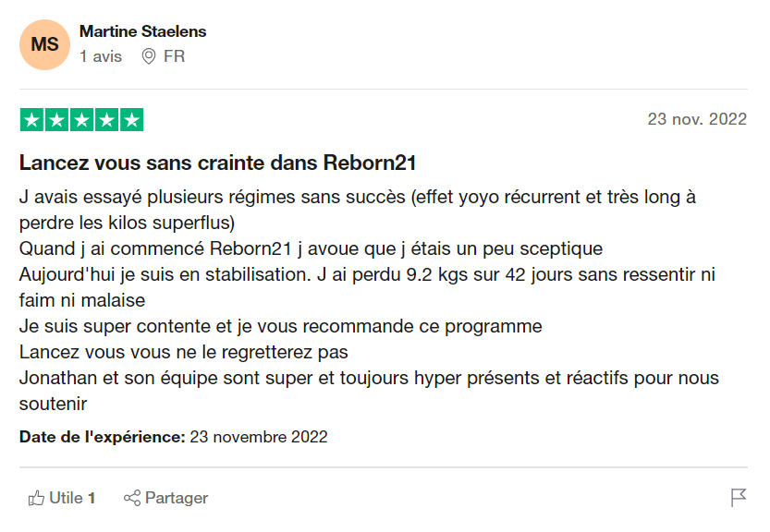Click the third green rating star
Screen dimensions: 770x532
click(x=81, y=119)
